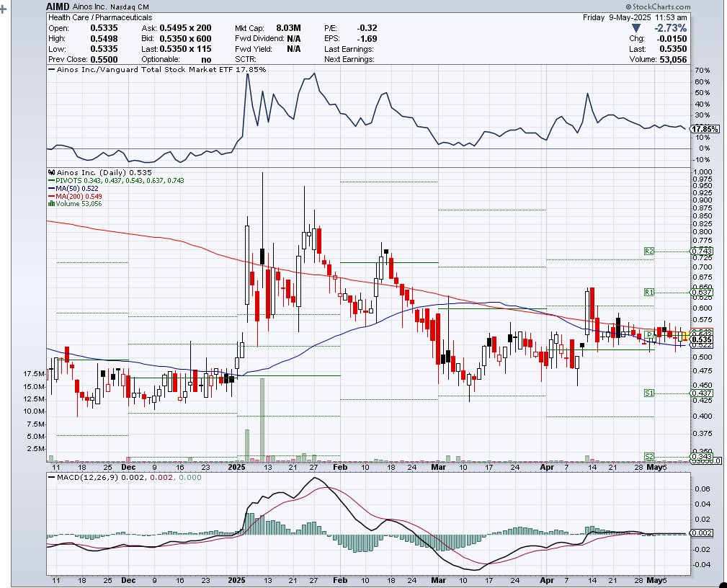Click the red MA(200) 0.549 legend

tap(75, 196)
